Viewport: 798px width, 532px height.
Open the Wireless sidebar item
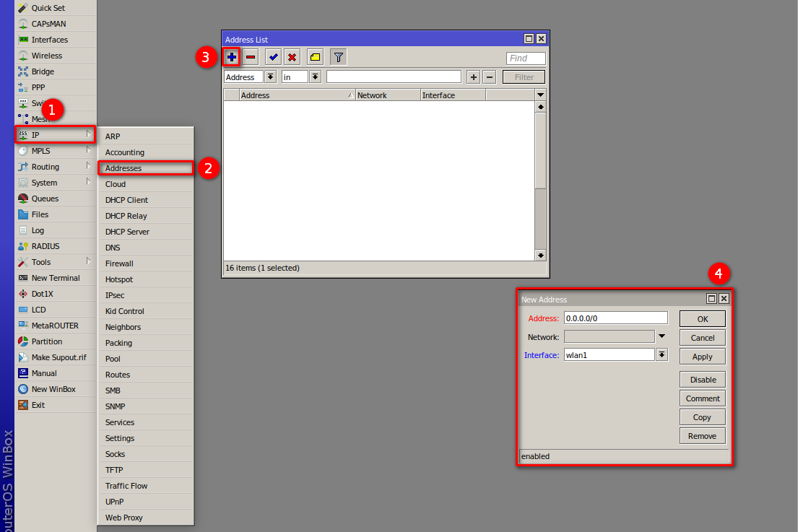pyautogui.click(x=47, y=56)
